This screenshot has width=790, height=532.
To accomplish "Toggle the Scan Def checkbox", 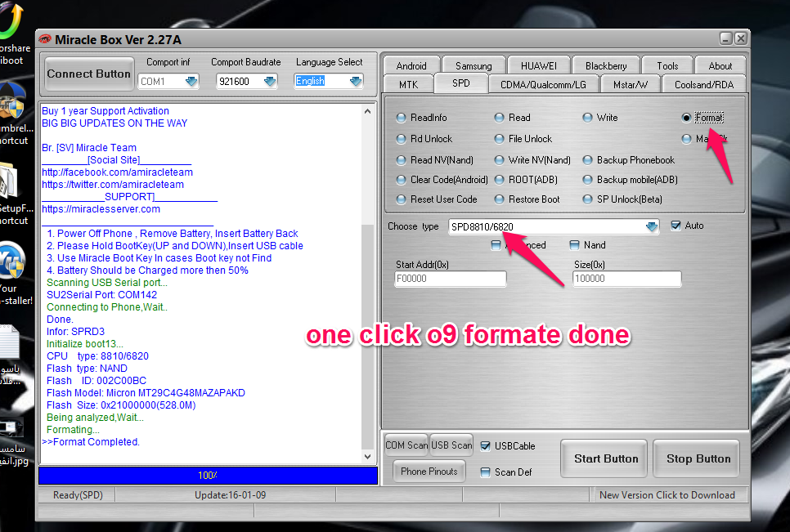I will pos(485,472).
